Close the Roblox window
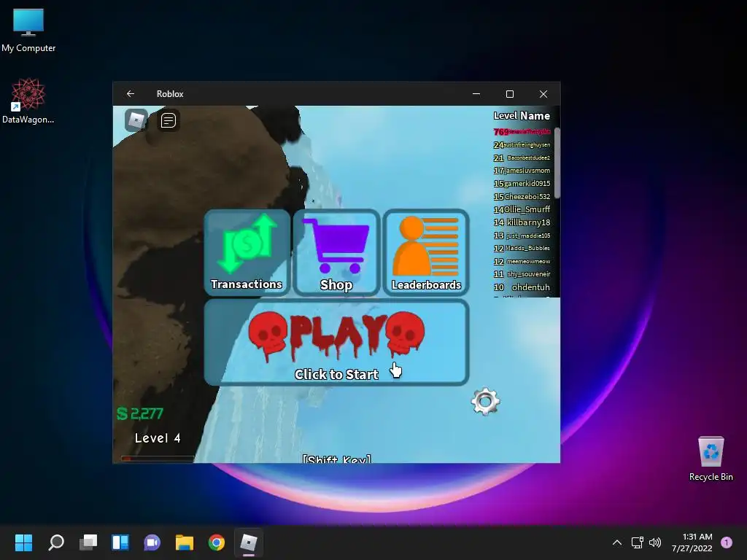Screen dimensions: 747x560 tap(543, 94)
